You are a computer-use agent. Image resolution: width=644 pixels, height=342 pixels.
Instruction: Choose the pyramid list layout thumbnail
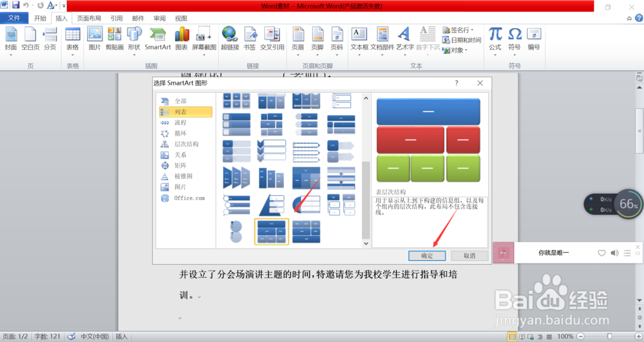pos(272,205)
